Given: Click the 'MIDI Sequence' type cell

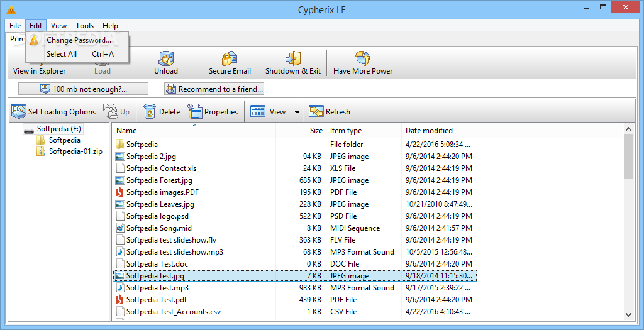Looking at the screenshot, I should coord(355,228).
